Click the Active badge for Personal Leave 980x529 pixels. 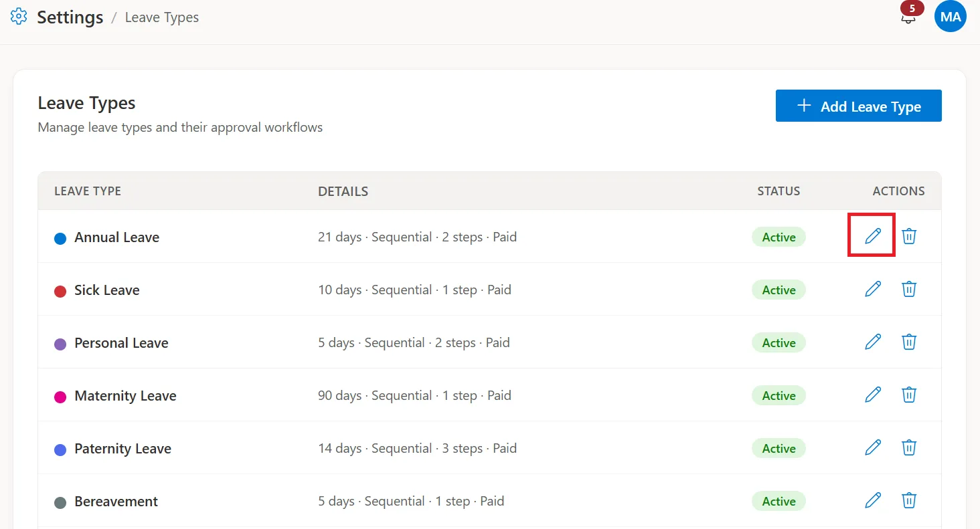(x=779, y=343)
